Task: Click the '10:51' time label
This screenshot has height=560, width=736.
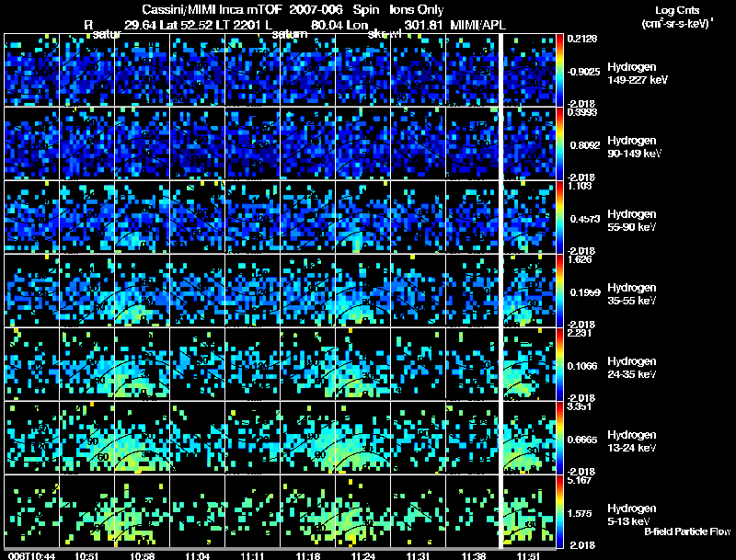Action: [x=86, y=556]
